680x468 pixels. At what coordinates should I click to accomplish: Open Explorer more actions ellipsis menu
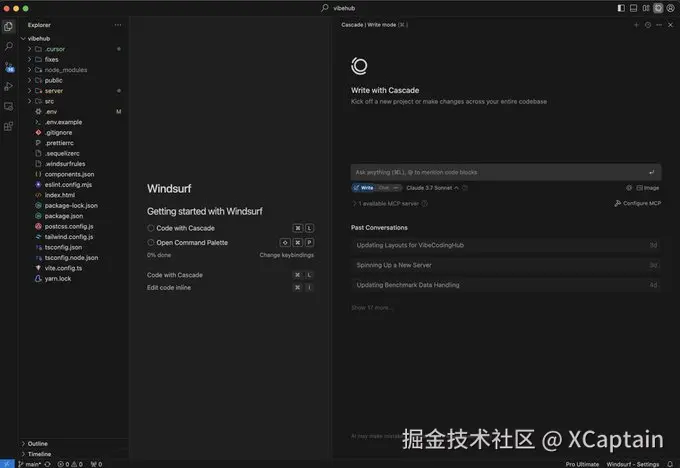118,25
